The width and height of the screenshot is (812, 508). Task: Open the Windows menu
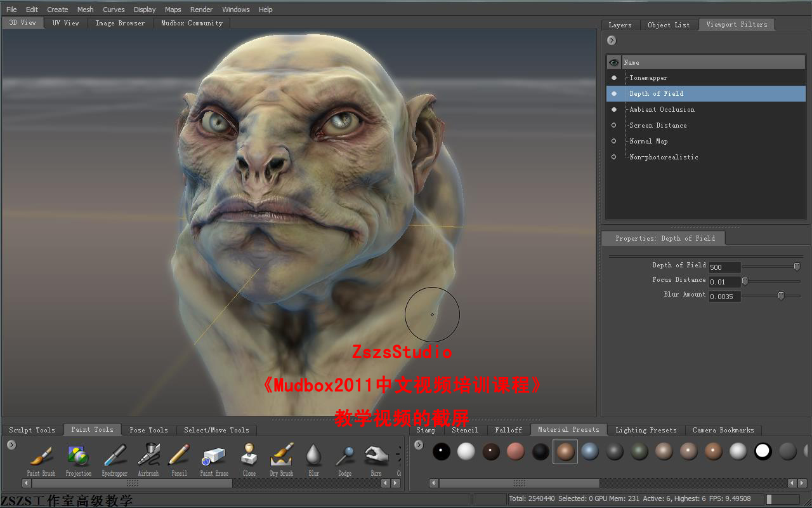tap(236, 10)
